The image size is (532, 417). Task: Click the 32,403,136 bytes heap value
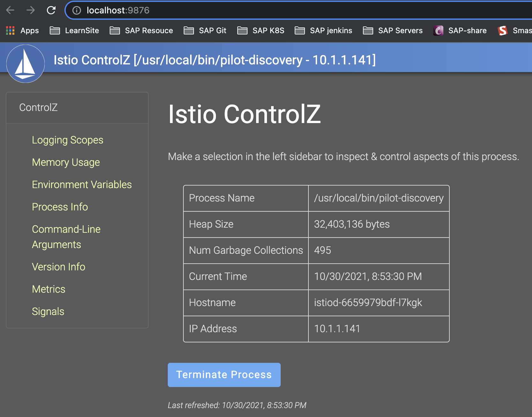(352, 224)
